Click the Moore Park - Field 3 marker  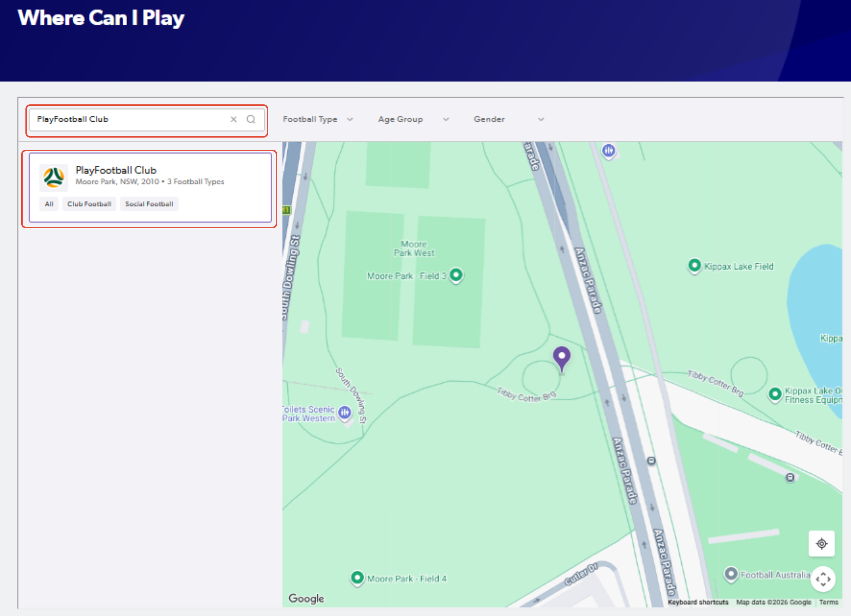tap(456, 275)
